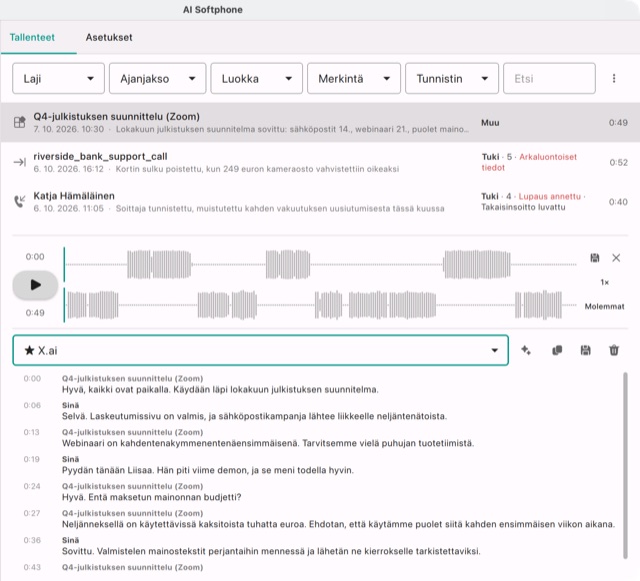Expand the Merkintä filter dropdown
The height and width of the screenshot is (581, 640).
354,78
